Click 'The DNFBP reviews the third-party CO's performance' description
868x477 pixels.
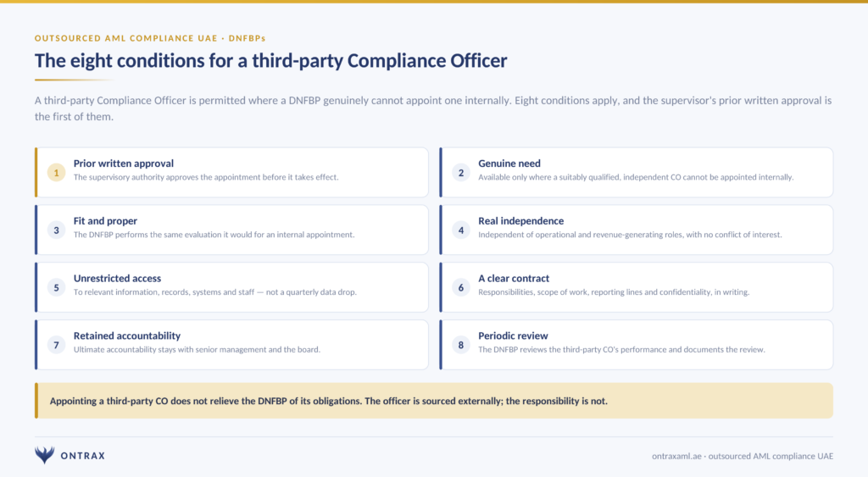621,350
